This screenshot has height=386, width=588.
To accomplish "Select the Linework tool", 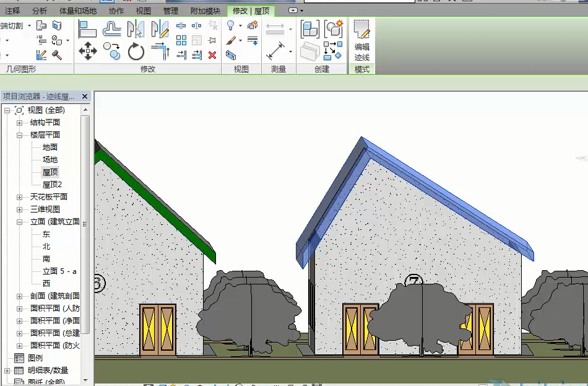I will [x=253, y=40].
